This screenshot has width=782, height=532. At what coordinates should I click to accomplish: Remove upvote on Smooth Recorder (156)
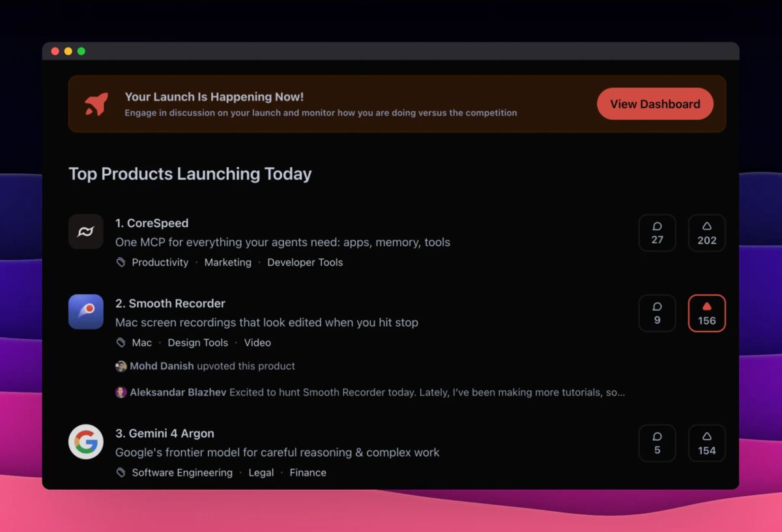[706, 313]
